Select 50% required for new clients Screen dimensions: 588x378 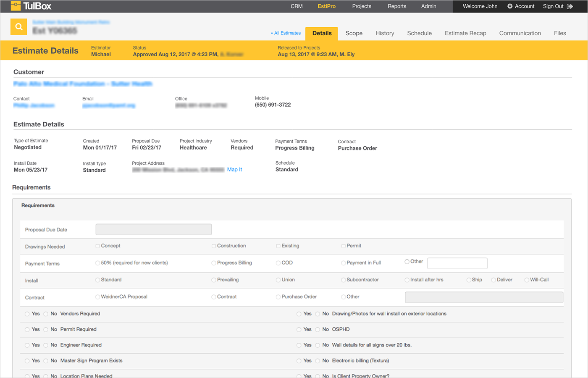pos(97,263)
